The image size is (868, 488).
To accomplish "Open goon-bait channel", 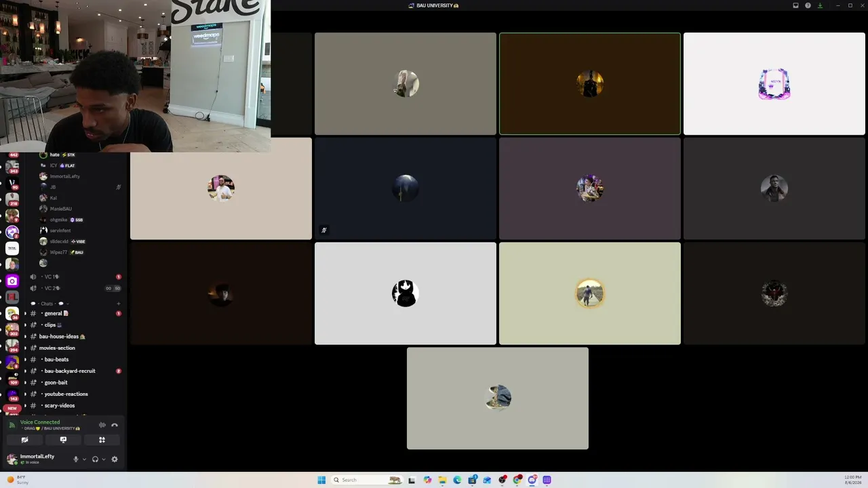I will pyautogui.click(x=75, y=382).
